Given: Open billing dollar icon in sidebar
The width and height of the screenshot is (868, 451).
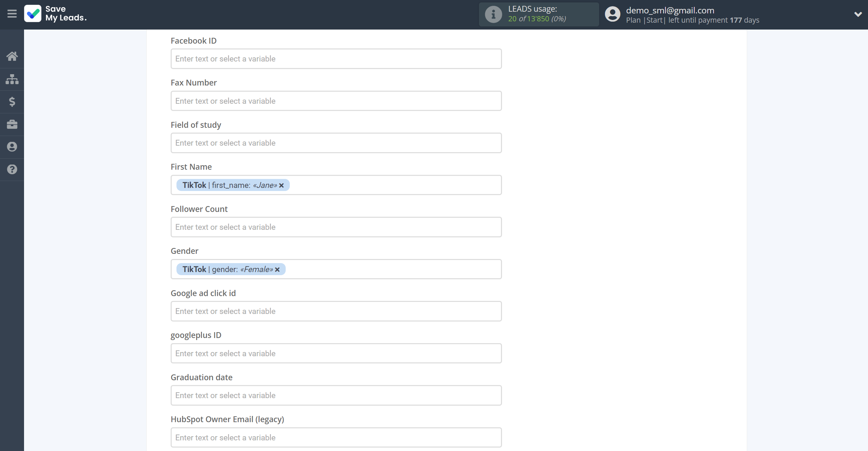Looking at the screenshot, I should click(x=12, y=102).
